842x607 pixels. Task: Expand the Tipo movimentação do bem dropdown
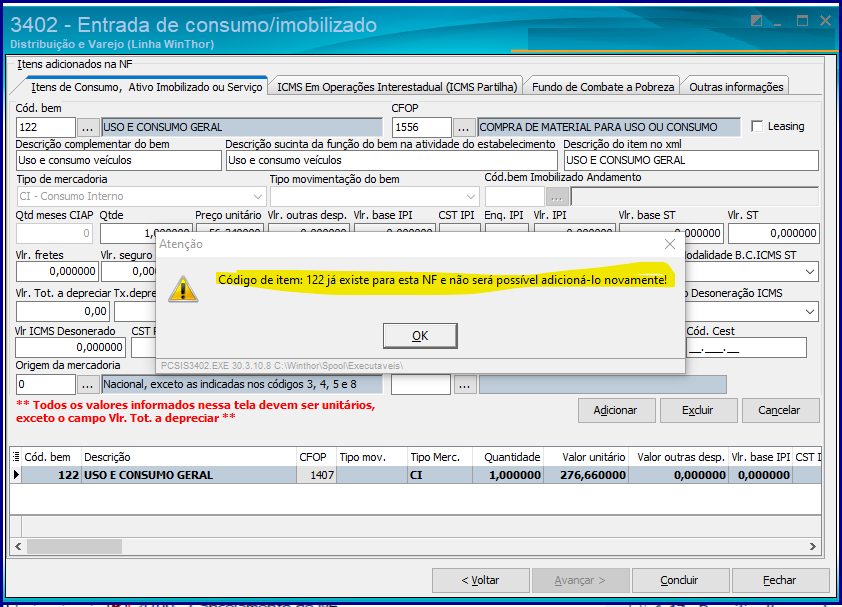coord(470,197)
